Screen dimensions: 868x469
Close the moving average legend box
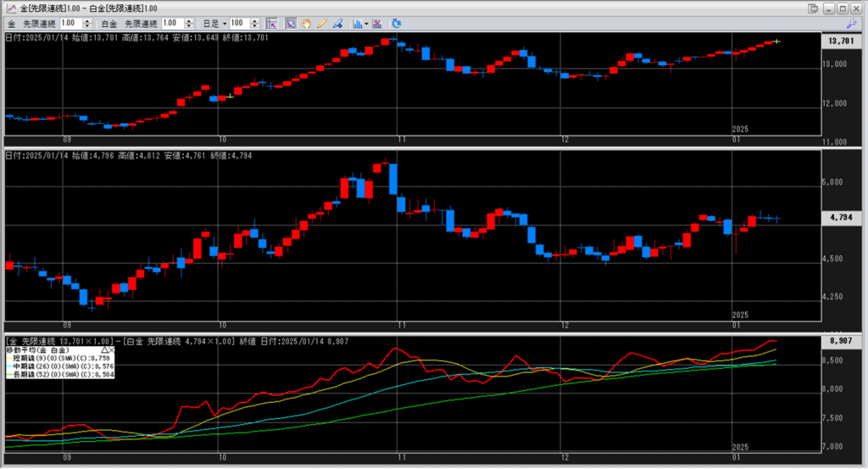111,350
